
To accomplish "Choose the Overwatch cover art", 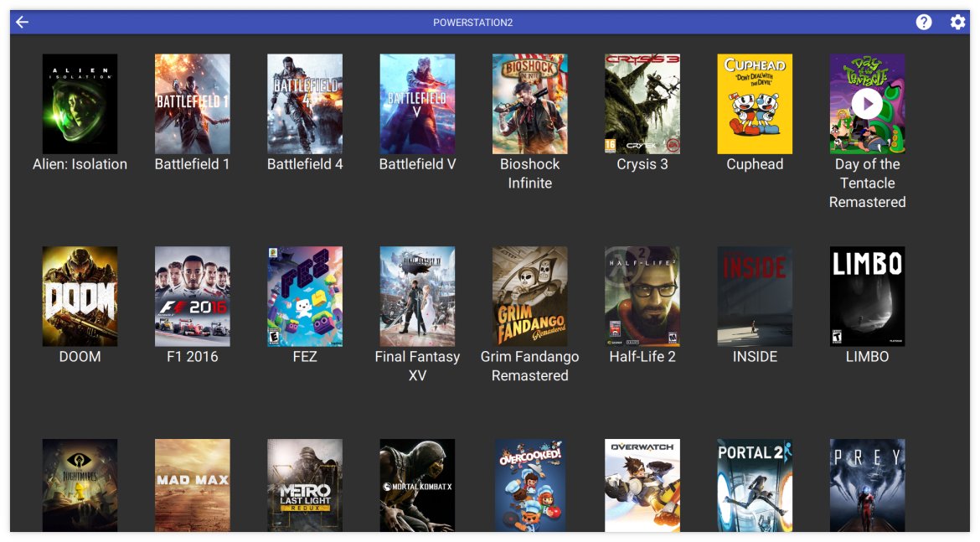I will [x=642, y=485].
